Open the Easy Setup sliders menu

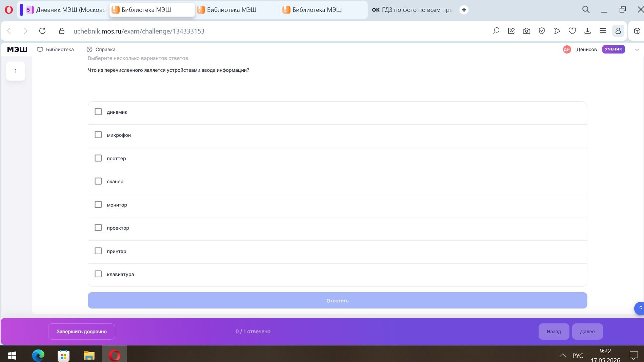tap(603, 31)
